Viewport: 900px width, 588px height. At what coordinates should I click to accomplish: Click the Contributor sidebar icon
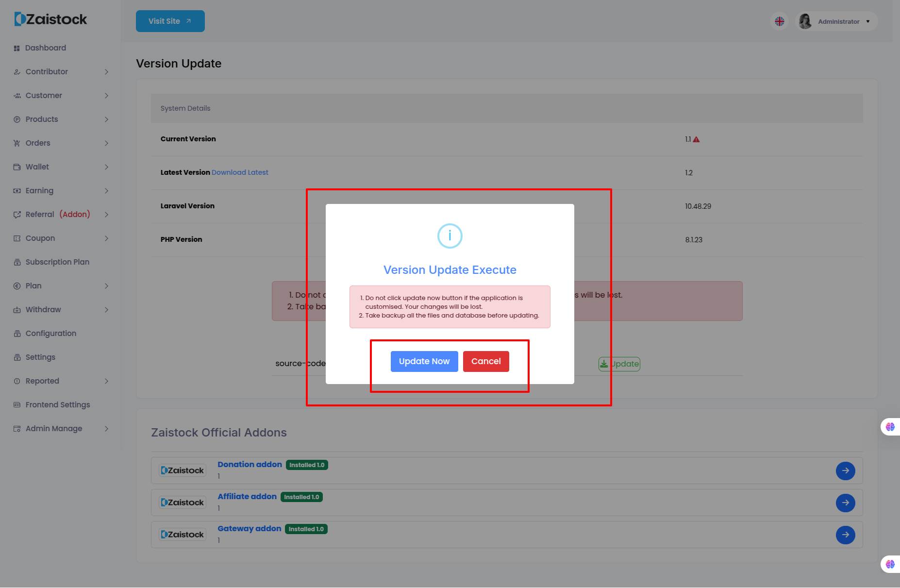pos(17,72)
